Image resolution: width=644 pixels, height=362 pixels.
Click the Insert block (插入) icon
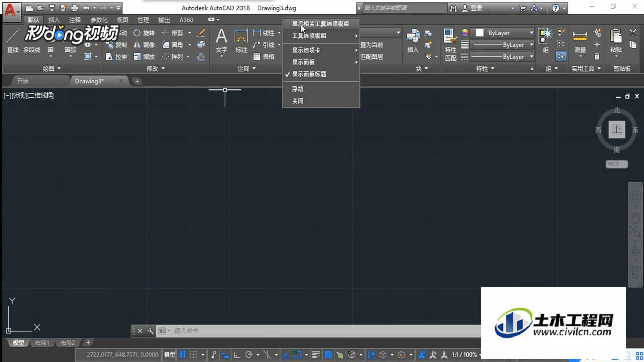click(413, 40)
